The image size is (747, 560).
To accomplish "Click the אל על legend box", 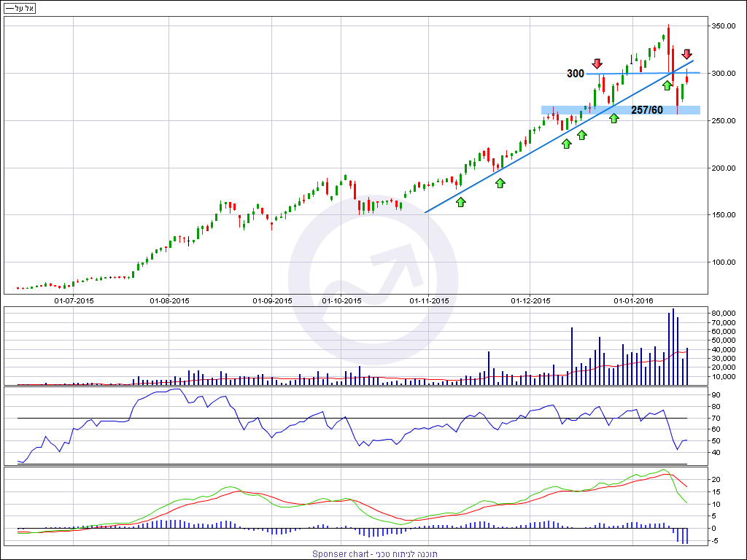I will pos(21,8).
